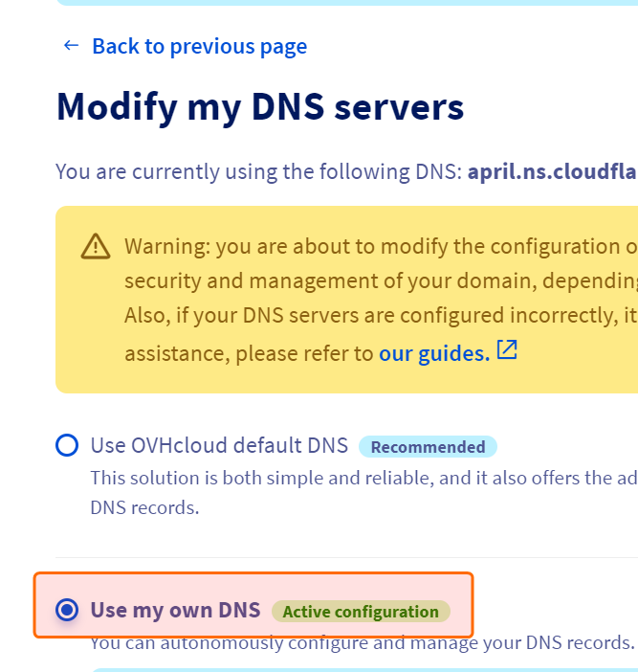Image resolution: width=638 pixels, height=672 pixels.
Task: Click the 'Modify my DNS servers' heading
Action: click(x=260, y=106)
